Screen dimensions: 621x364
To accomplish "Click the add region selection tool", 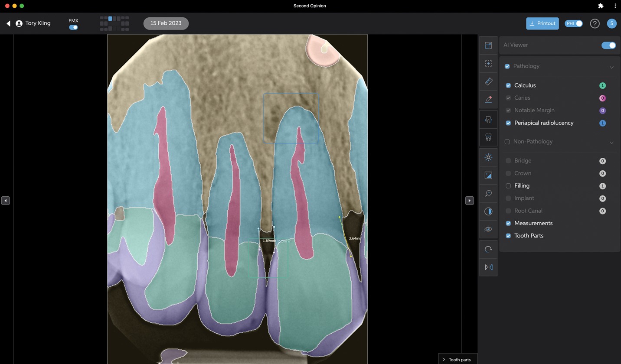I will click(x=488, y=64).
